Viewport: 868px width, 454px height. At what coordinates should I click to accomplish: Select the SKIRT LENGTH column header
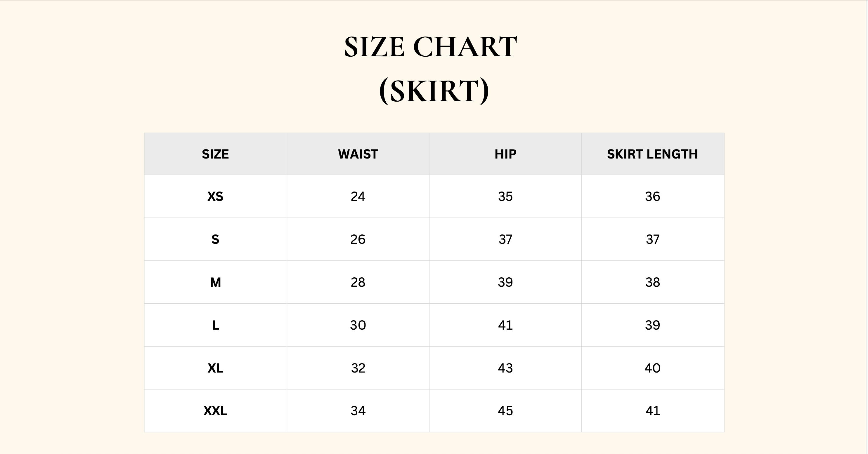[x=652, y=154]
